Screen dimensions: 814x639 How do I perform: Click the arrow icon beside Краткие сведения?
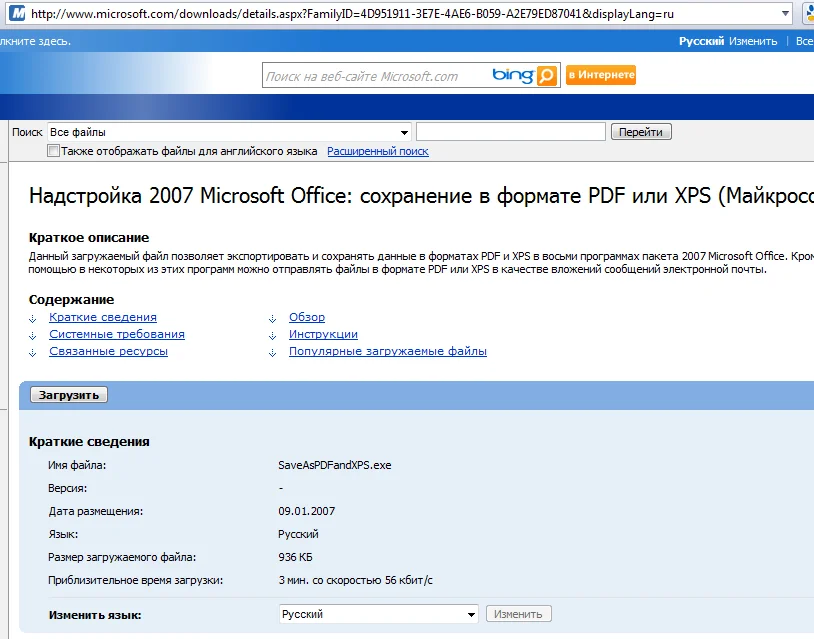[x=33, y=319]
